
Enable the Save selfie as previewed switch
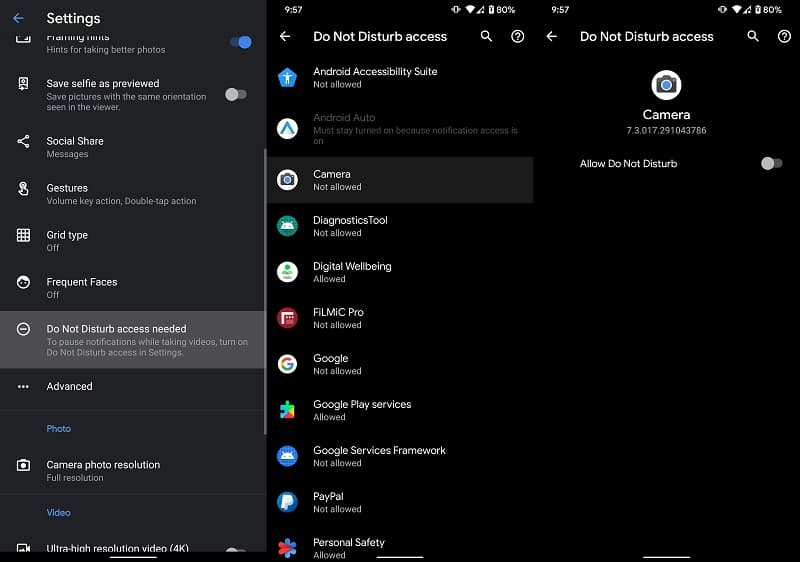236,94
